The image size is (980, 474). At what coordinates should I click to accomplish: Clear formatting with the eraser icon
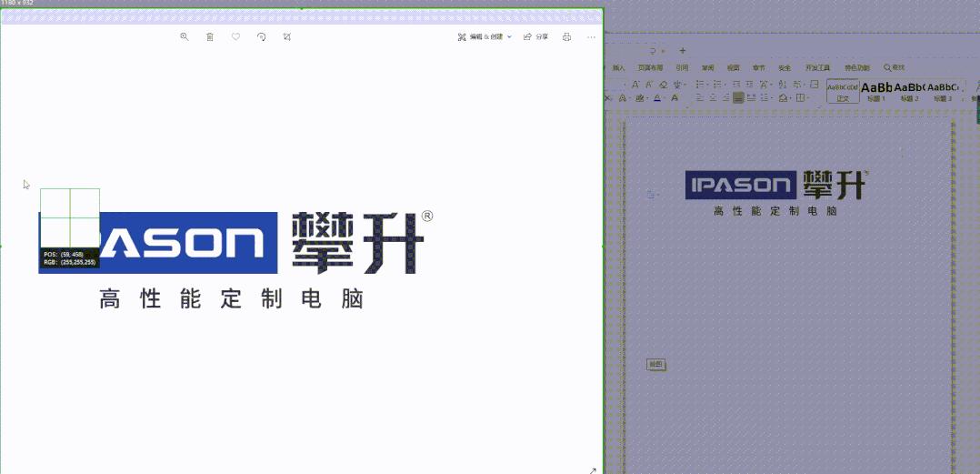664,85
